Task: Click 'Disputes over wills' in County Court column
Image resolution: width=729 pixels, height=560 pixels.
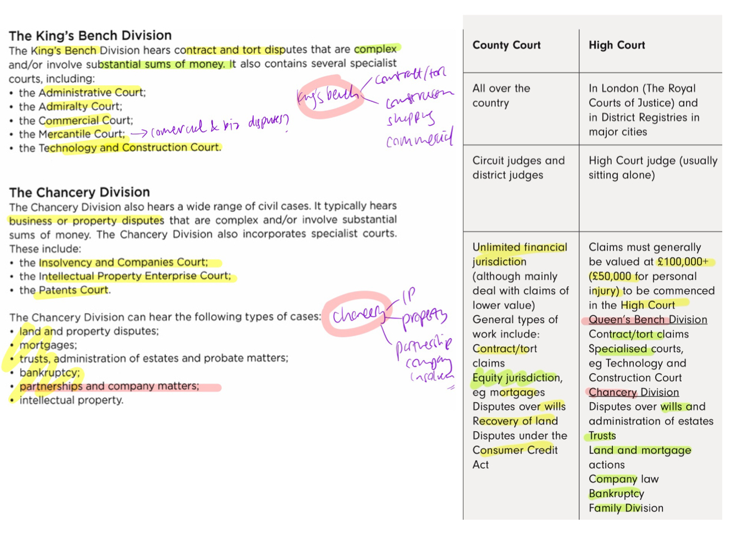Action: (x=519, y=407)
